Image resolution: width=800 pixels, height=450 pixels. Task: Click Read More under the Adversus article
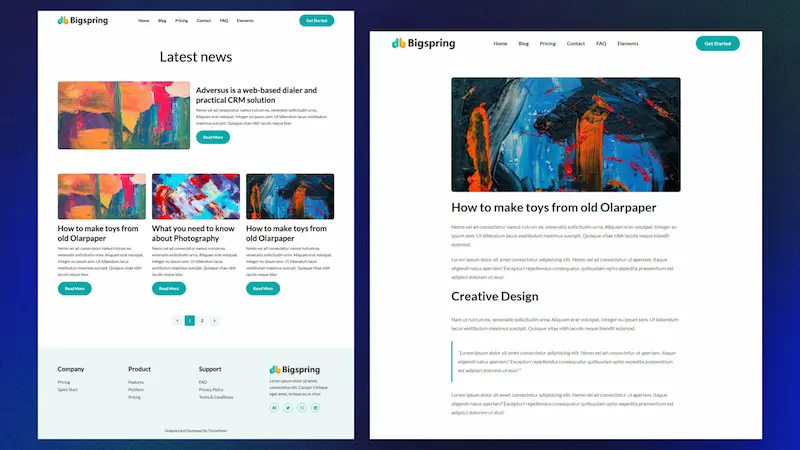(213, 137)
